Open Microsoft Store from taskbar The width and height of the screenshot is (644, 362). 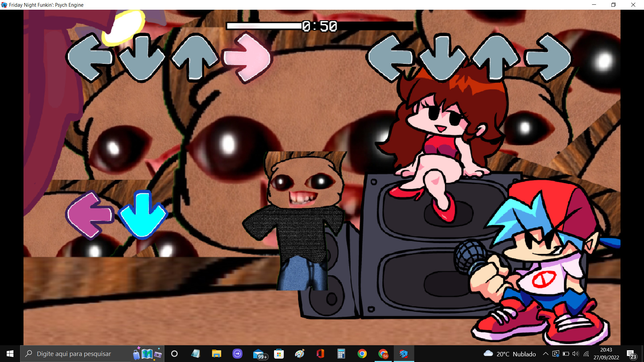pos(279,354)
